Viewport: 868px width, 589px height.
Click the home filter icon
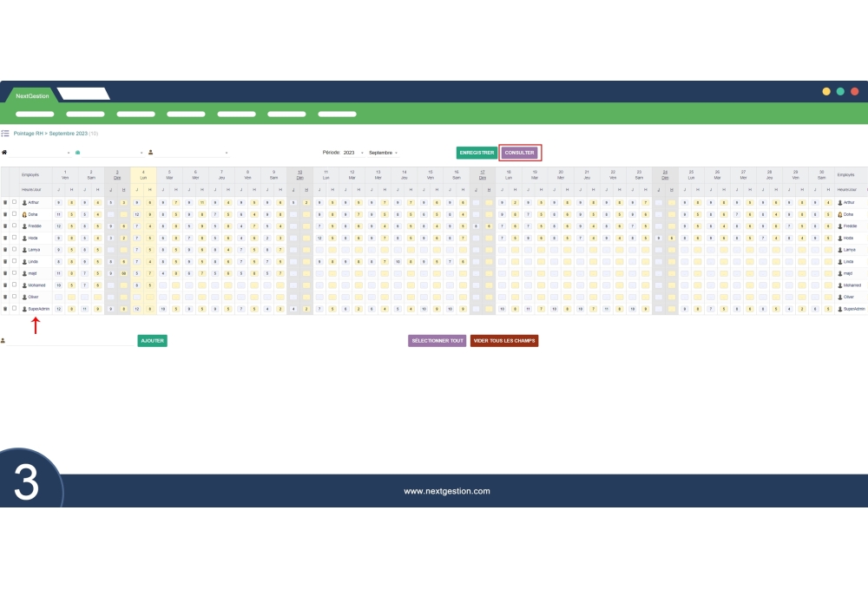(x=4, y=153)
